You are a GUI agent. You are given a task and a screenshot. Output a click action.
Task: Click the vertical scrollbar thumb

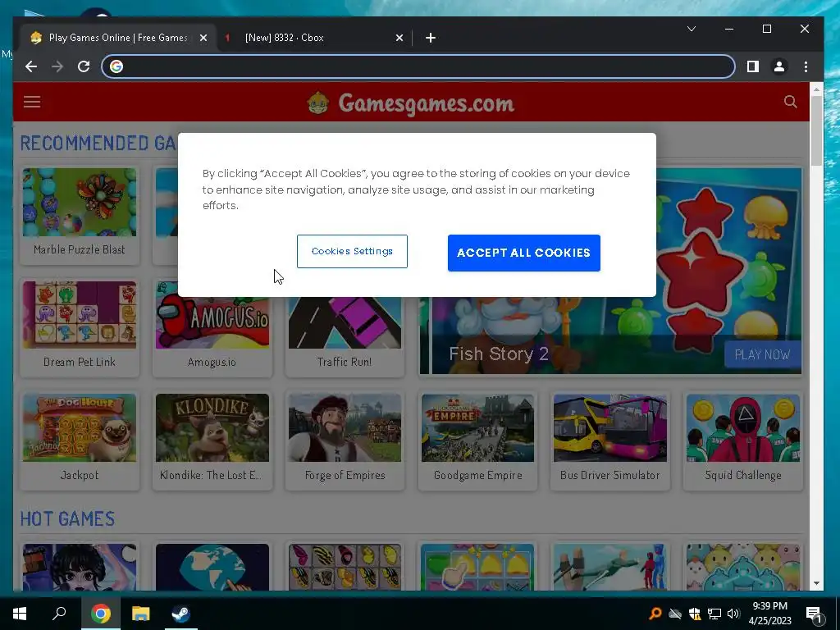[x=816, y=130]
